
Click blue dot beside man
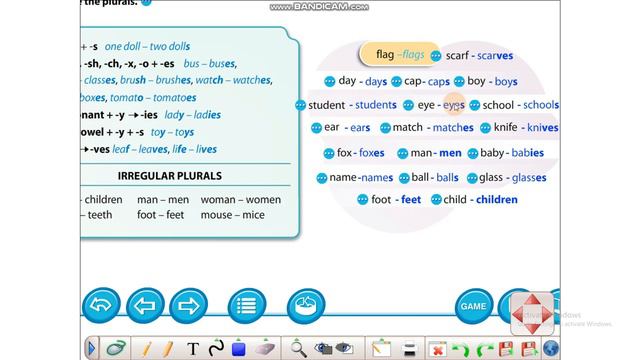click(x=402, y=153)
